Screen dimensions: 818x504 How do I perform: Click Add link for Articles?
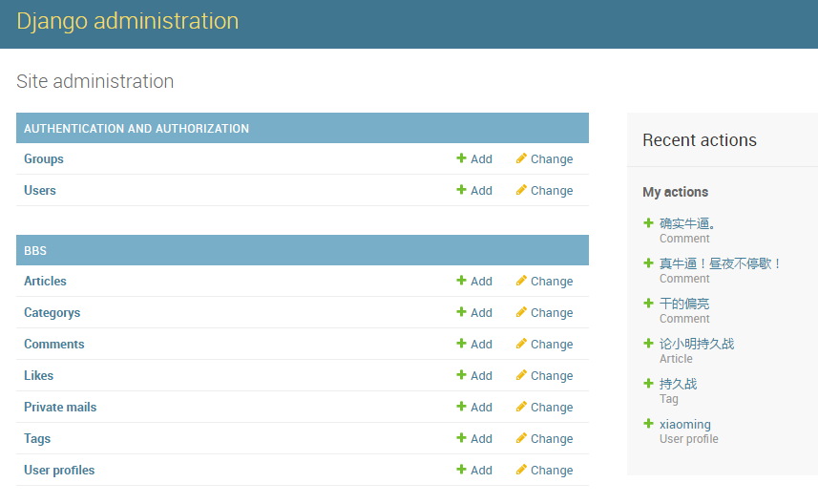[x=481, y=282]
